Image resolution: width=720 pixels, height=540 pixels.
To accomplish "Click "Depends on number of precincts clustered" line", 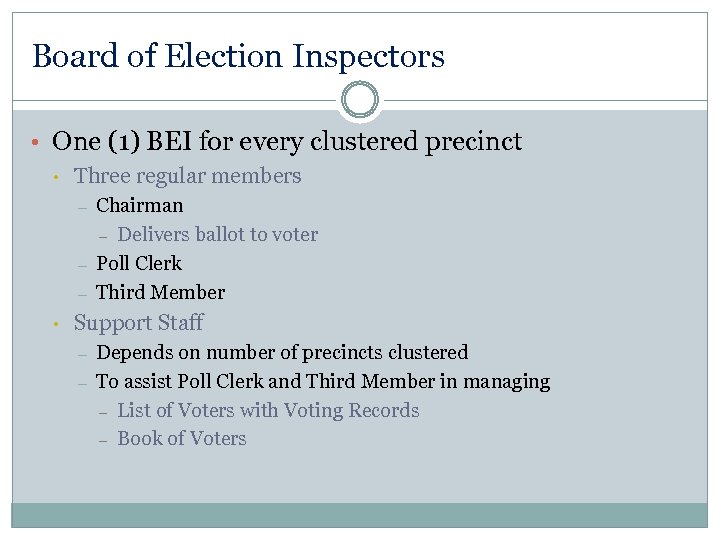I will pyautogui.click(x=282, y=353).
